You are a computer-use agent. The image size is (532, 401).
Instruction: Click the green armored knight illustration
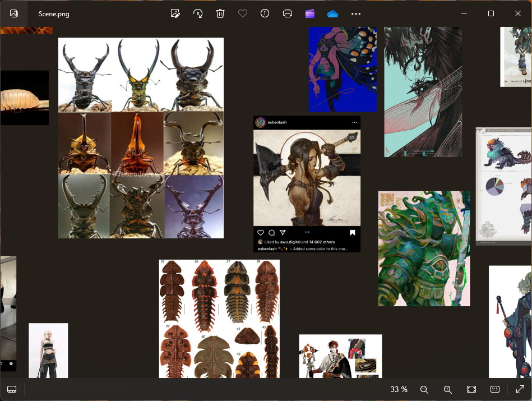click(x=424, y=248)
